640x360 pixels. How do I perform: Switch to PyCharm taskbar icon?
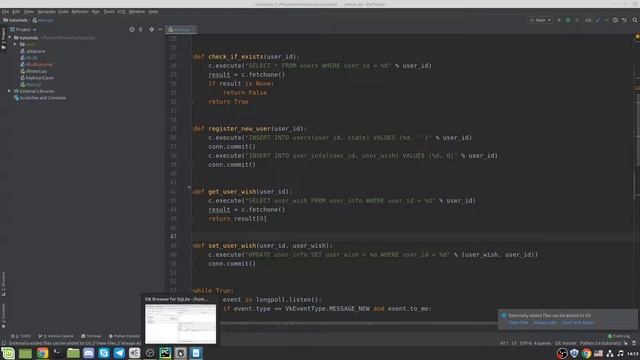165,353
